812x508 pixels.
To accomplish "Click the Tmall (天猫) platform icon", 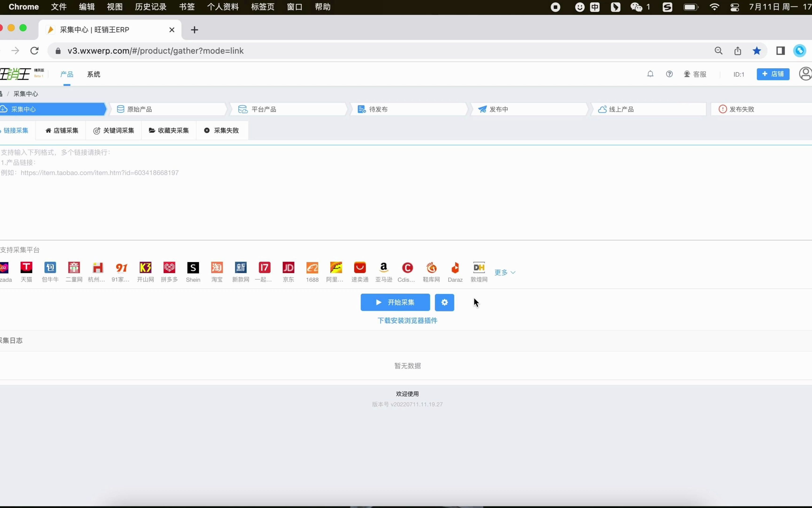I will coord(27,268).
